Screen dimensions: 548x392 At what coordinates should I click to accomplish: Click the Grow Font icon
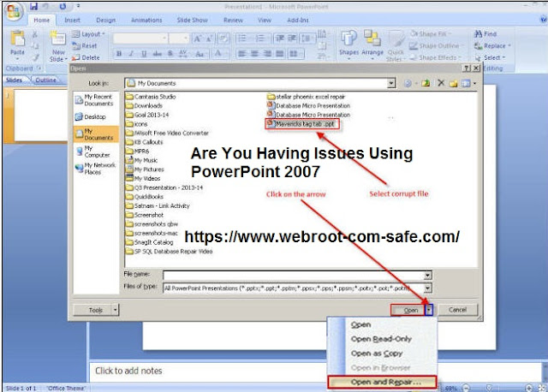[x=198, y=38]
